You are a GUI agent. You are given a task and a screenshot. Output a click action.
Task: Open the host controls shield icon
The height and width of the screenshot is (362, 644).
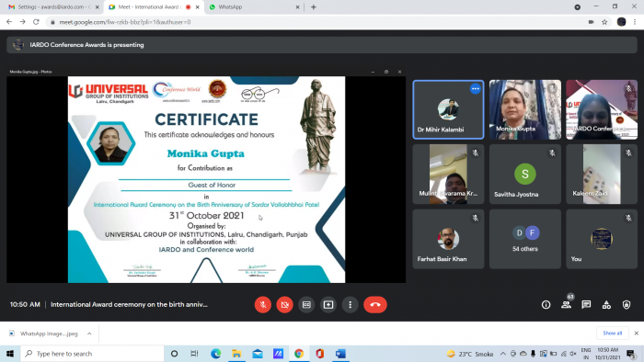click(x=627, y=305)
